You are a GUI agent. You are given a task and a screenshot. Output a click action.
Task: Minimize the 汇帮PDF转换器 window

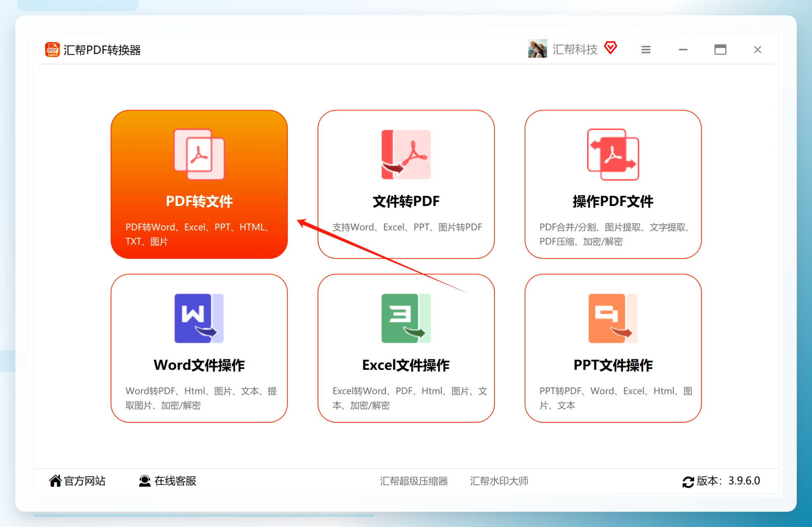tap(683, 50)
